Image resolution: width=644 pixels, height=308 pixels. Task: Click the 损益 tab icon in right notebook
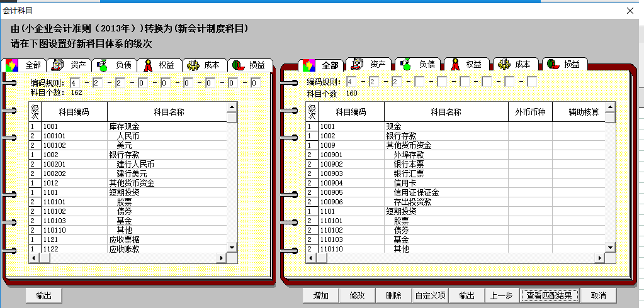(x=553, y=64)
